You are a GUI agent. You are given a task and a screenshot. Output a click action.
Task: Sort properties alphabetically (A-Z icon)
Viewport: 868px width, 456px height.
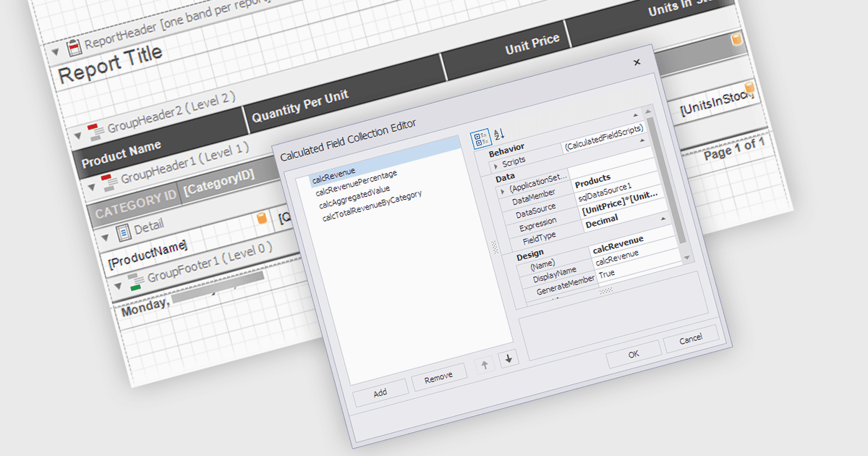coord(498,133)
